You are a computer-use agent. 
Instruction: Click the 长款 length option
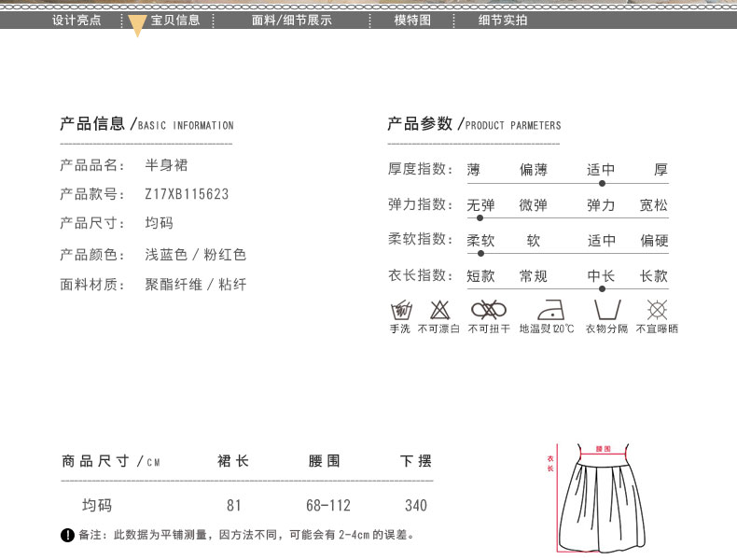pos(654,275)
